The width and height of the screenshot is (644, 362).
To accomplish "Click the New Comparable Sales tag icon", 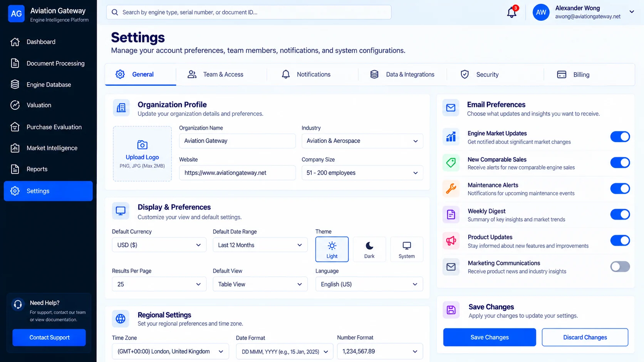I will pos(451,163).
